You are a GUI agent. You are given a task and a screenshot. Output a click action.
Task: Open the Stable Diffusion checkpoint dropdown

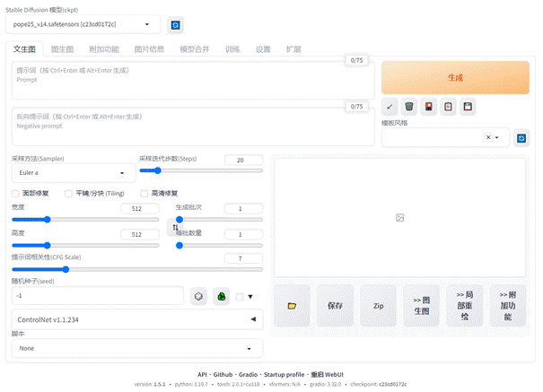click(86, 24)
